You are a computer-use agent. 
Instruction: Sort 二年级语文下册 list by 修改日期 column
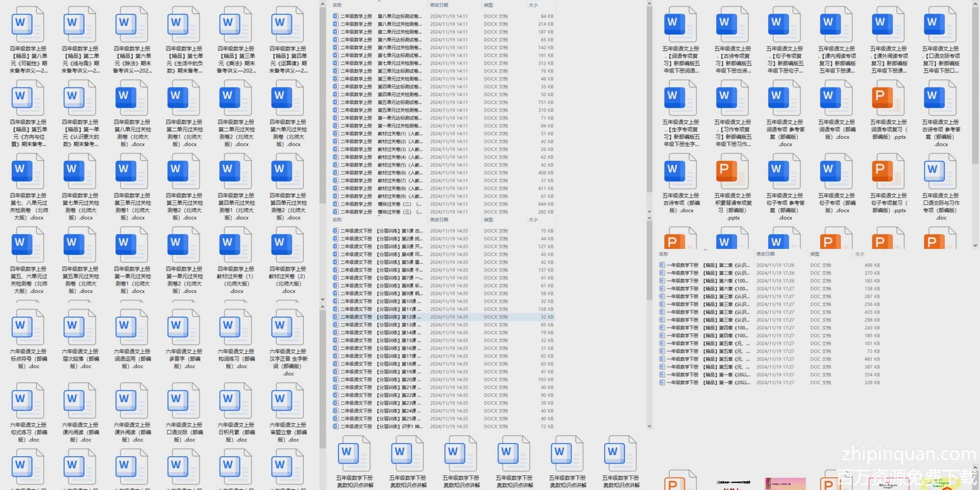pyautogui.click(x=440, y=220)
